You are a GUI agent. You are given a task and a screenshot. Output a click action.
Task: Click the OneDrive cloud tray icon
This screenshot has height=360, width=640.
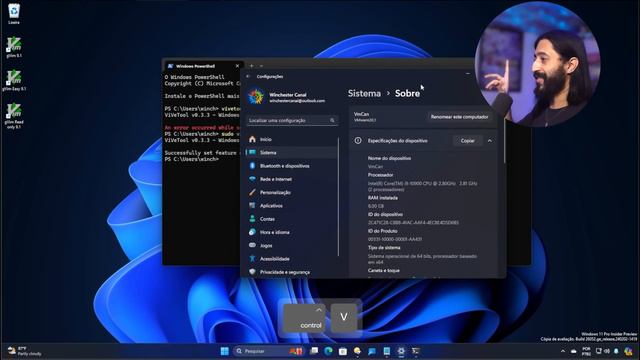573,351
